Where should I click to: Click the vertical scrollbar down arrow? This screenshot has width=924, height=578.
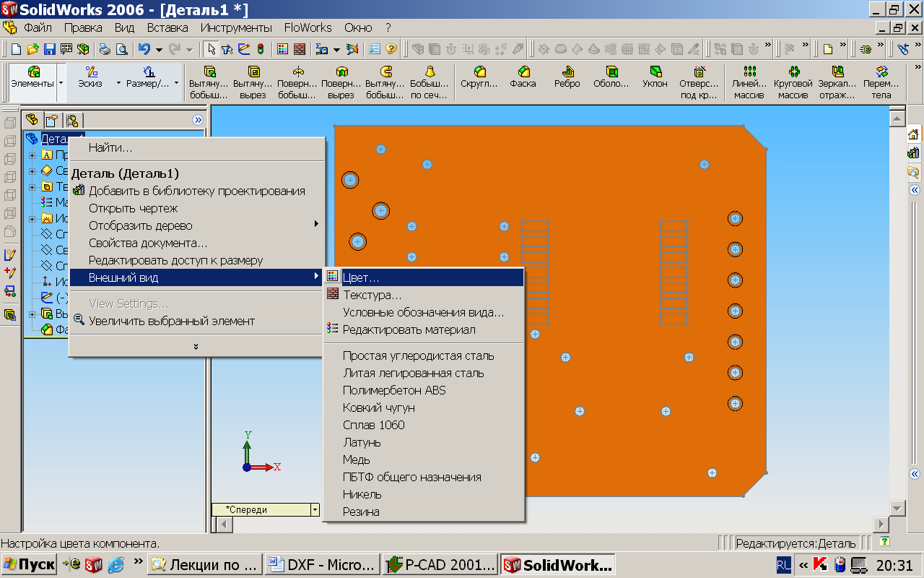897,508
